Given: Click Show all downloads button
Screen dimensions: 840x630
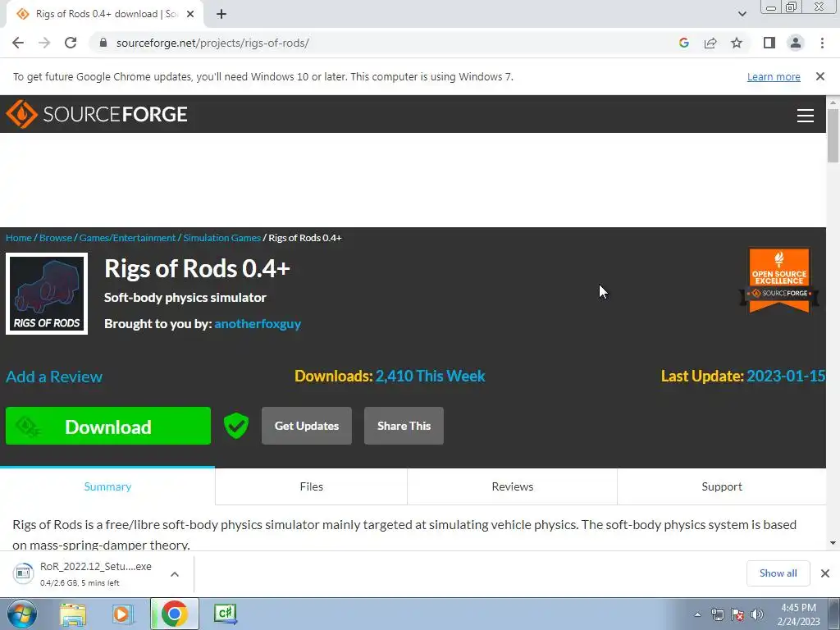Looking at the screenshot, I should (x=778, y=573).
